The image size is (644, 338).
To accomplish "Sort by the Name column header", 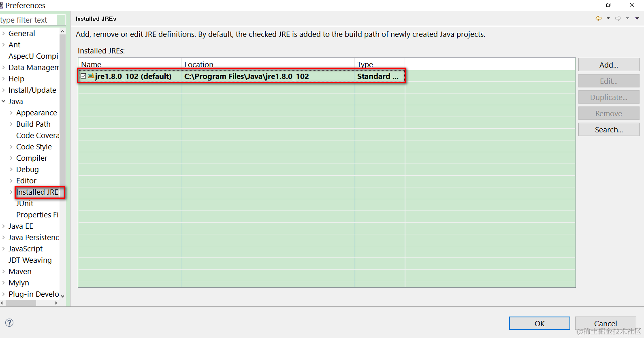I will click(130, 64).
